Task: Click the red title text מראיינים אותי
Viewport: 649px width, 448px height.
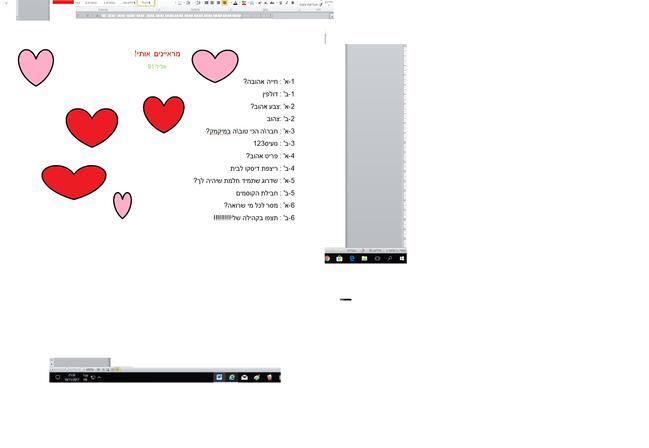Action: click(157, 53)
